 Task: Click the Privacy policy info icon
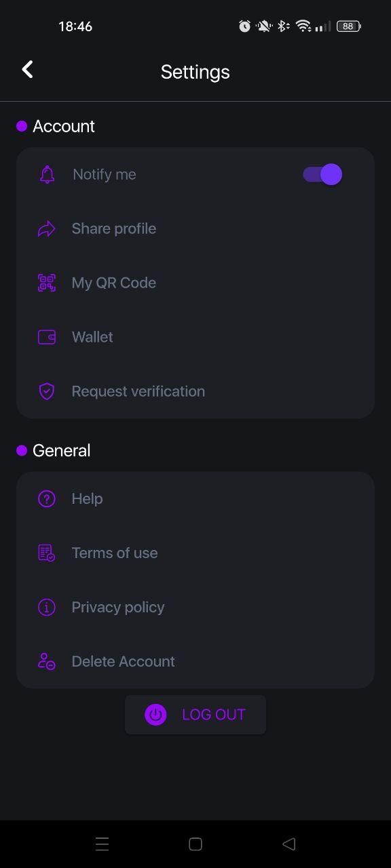point(46,607)
